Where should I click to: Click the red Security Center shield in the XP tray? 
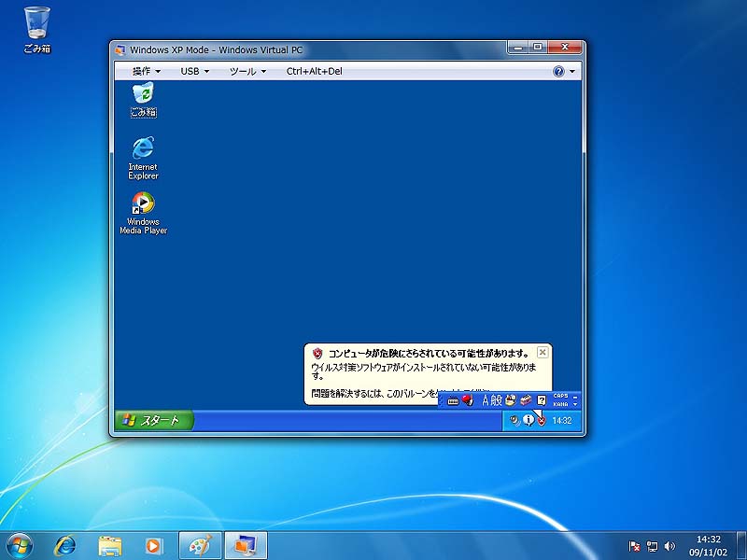[541, 420]
